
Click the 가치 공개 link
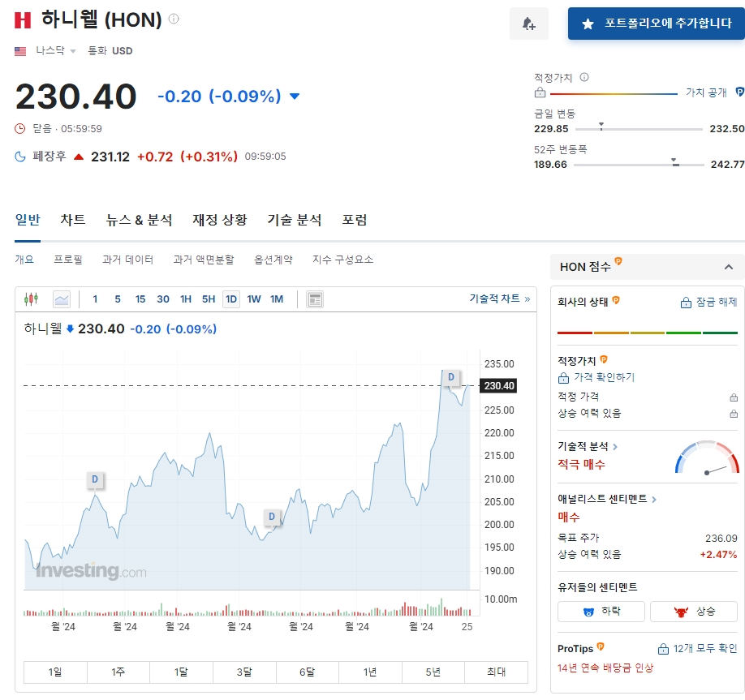[706, 92]
